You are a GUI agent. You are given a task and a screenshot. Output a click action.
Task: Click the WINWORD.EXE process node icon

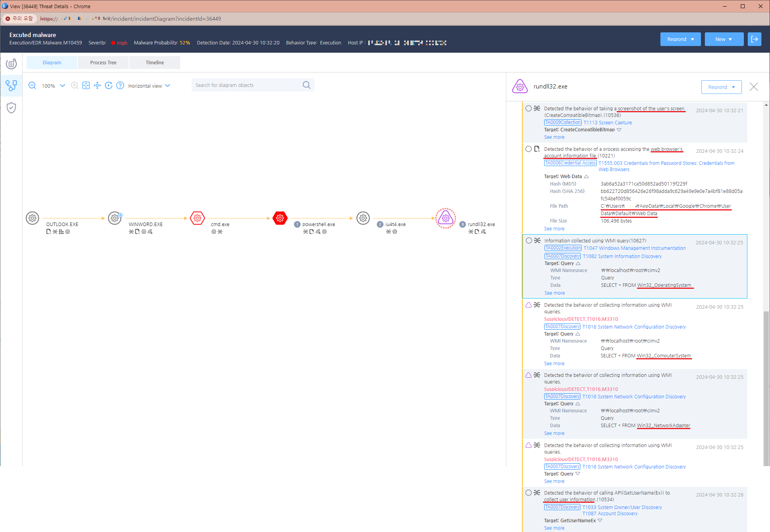pyautogui.click(x=115, y=217)
